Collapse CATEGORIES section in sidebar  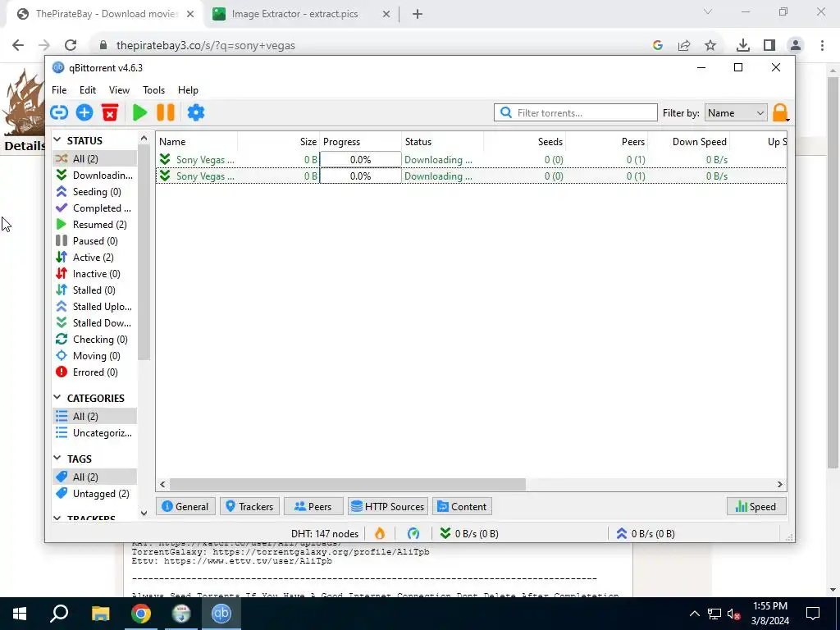point(57,398)
